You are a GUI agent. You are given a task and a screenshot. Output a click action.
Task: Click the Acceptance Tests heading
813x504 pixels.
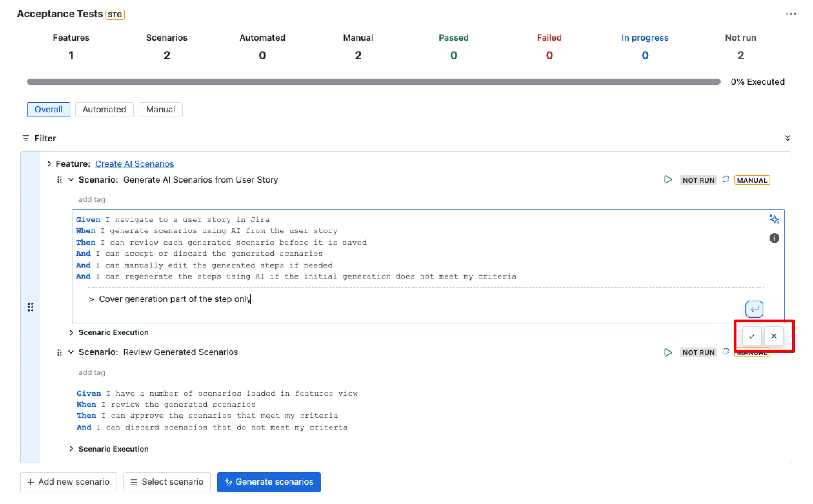pyautogui.click(x=60, y=14)
